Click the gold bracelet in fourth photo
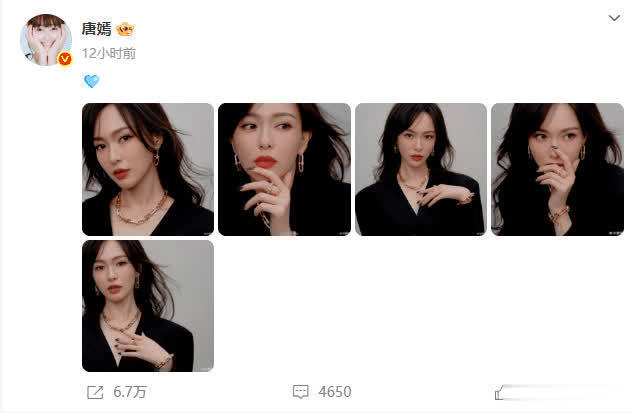 coord(559,214)
